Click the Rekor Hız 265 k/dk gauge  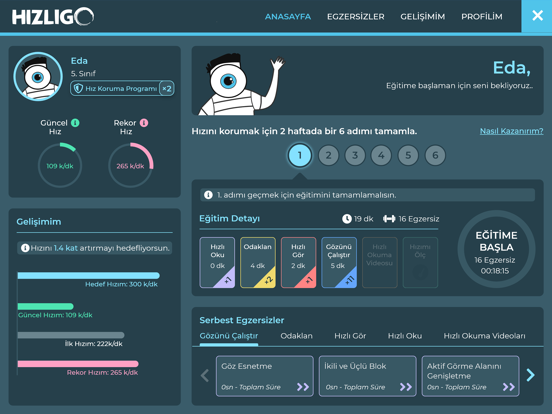point(131,165)
